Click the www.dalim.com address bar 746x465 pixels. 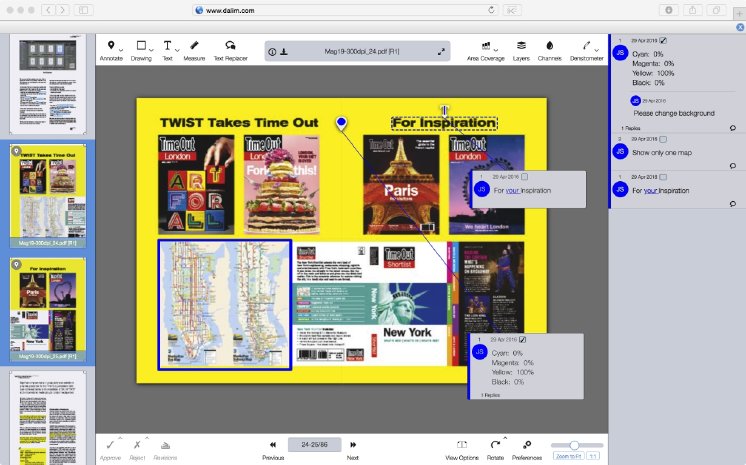(346, 10)
